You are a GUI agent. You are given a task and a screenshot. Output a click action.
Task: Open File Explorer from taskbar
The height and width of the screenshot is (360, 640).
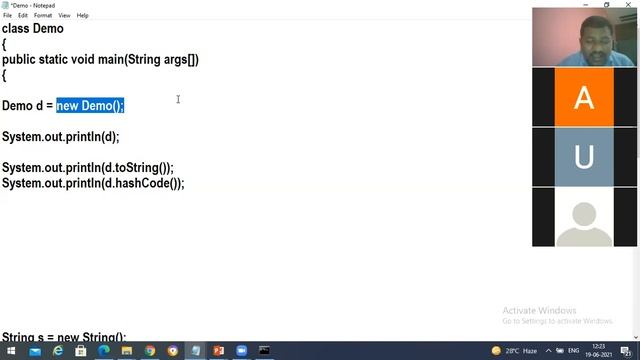127,351
